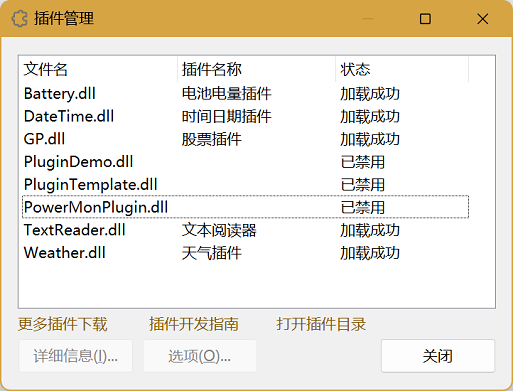Click the 股票插件 plugin name
513x391 pixels.
pyautogui.click(x=212, y=139)
